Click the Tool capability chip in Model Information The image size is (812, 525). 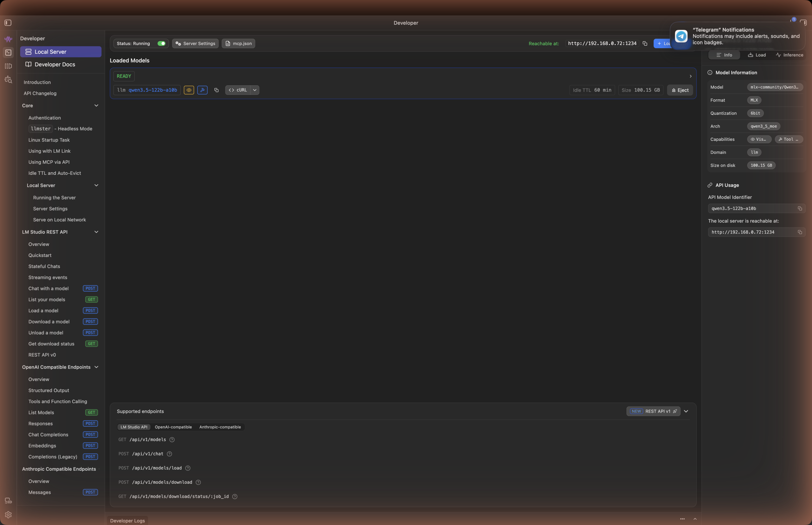789,140
